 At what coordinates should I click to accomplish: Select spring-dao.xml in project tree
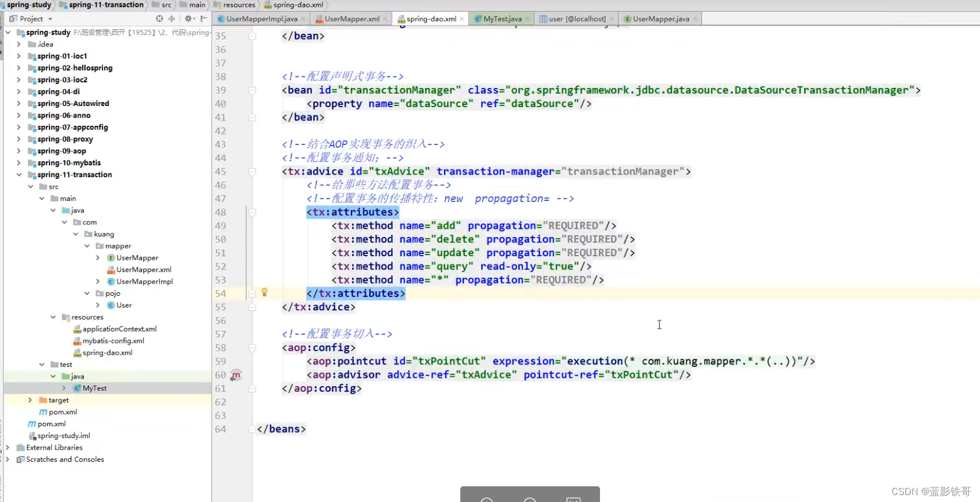pos(107,353)
